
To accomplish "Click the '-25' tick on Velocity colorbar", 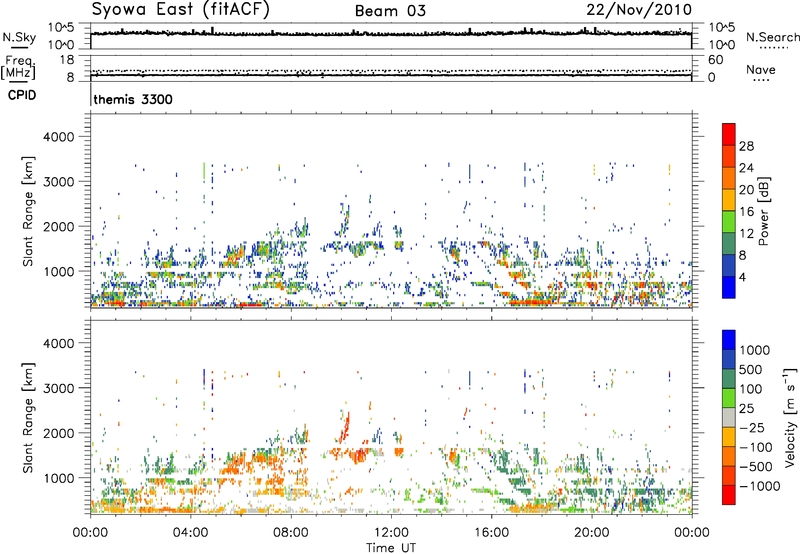I will click(752, 427).
